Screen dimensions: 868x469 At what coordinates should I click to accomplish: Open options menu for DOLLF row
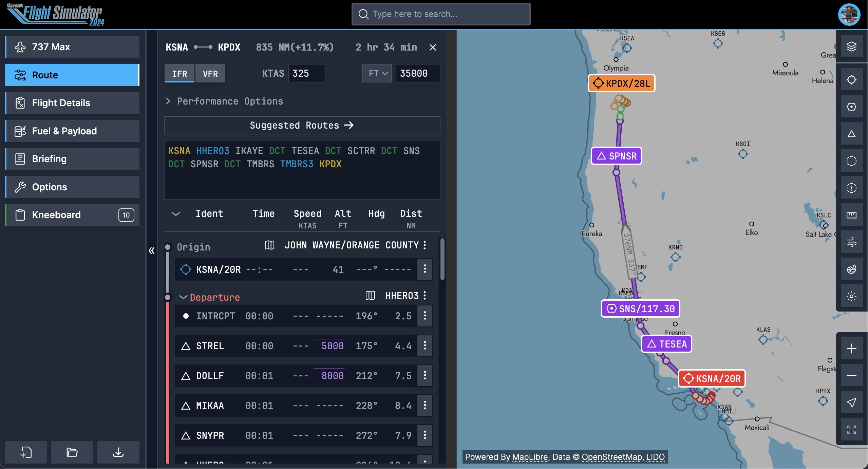(x=425, y=376)
